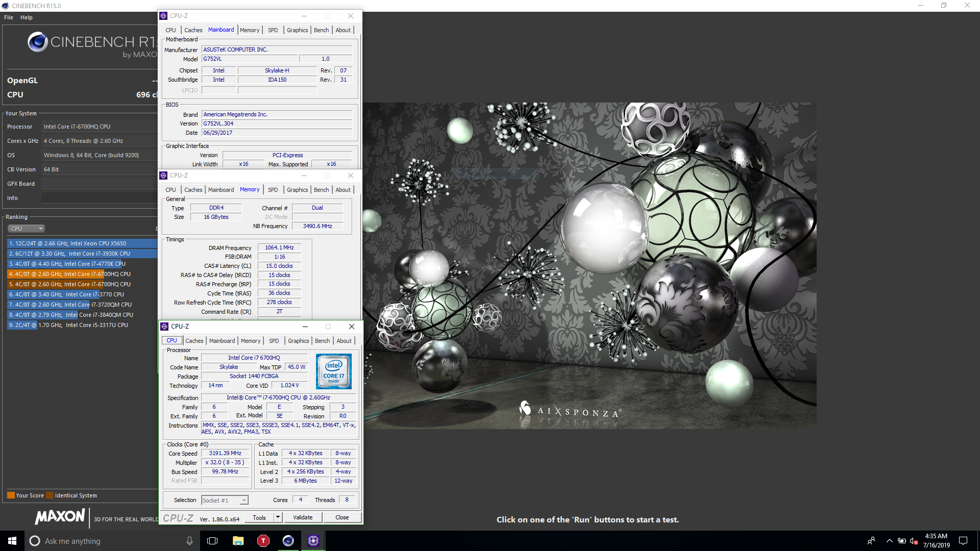980x551 pixels.
Task: Click the Info input field in Cinebench
Action: click(x=100, y=198)
